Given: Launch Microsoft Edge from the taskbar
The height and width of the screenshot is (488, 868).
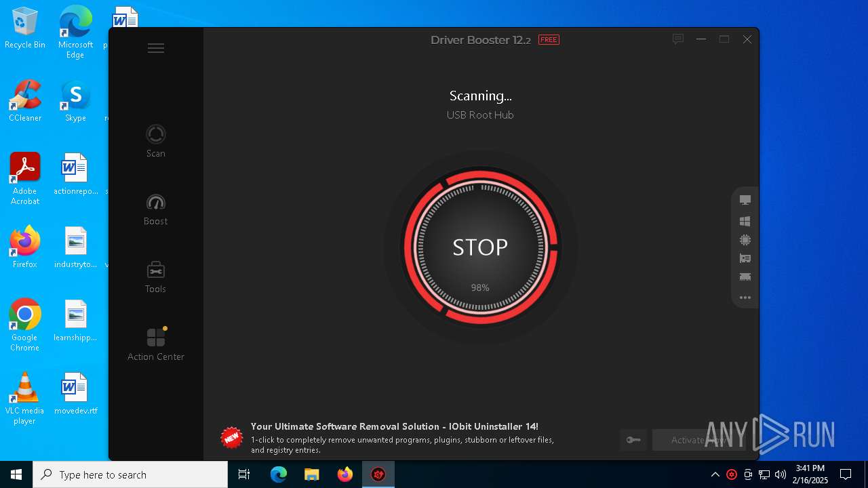Looking at the screenshot, I should [x=279, y=474].
